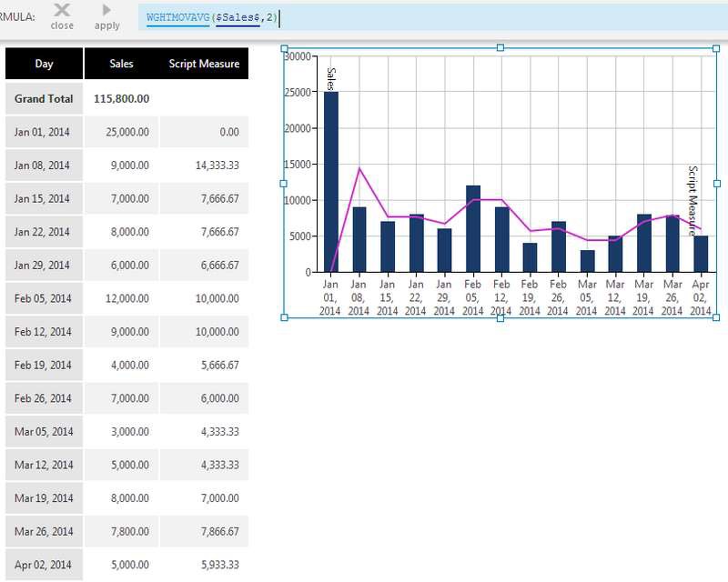This screenshot has height=582, width=728.
Task: Click the Feb 05, 2014 table row
Action: pyautogui.click(x=44, y=298)
